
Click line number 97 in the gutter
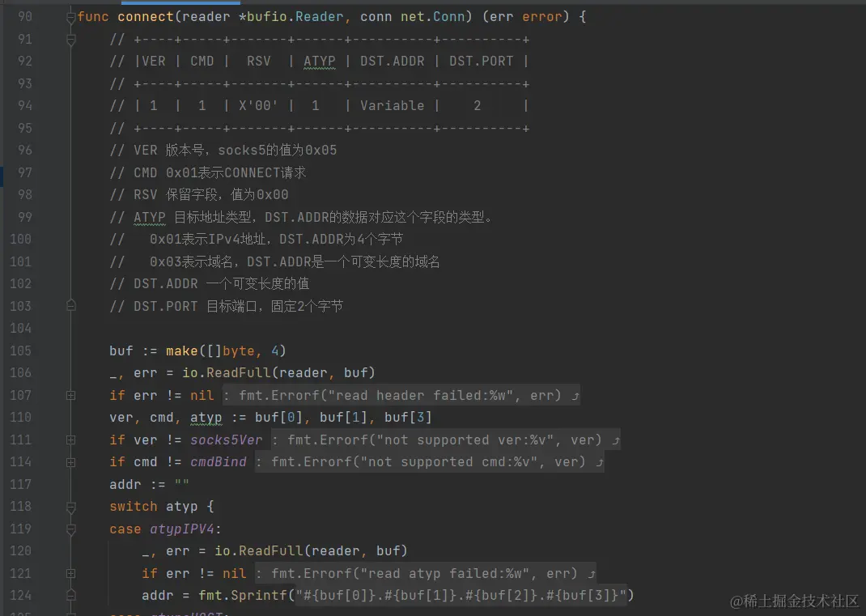coord(25,172)
